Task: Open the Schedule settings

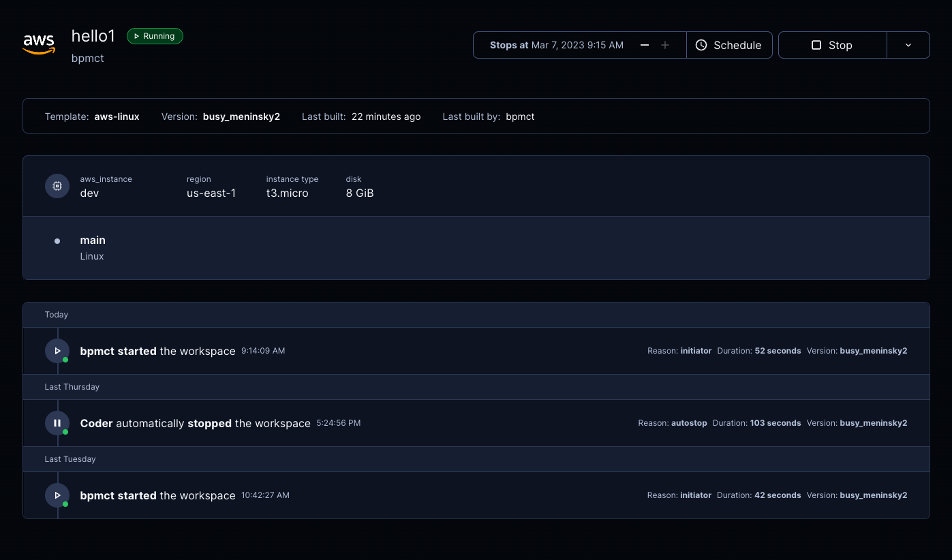Action: (x=729, y=45)
